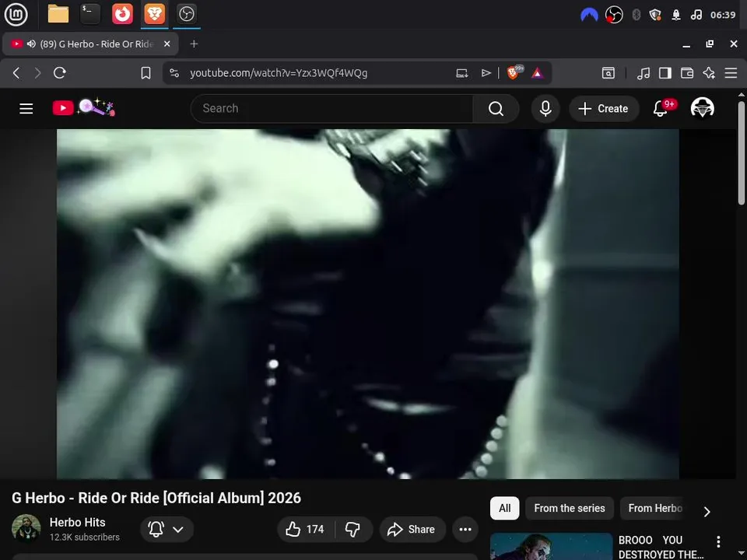Click the OBS tray icon
Screen dimensions: 747x560
coord(614,15)
